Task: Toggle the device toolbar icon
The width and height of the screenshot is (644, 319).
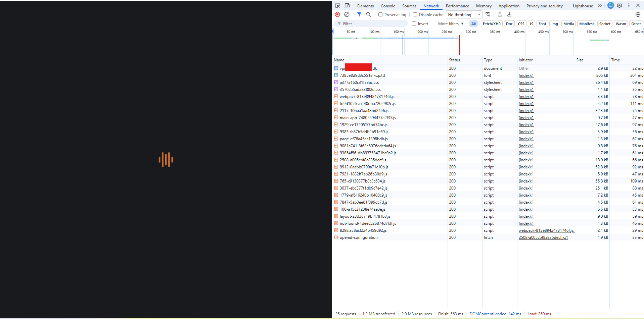Action: pyautogui.click(x=347, y=6)
